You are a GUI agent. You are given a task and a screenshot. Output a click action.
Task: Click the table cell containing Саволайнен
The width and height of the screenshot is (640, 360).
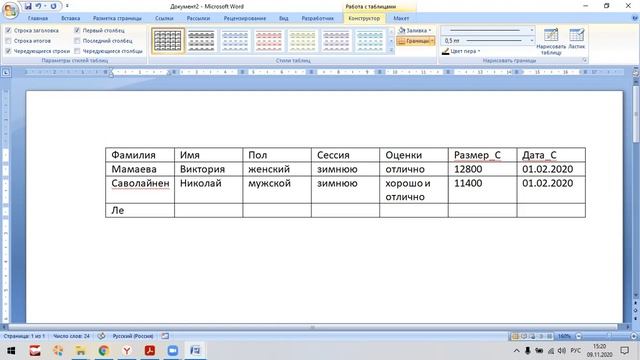(140, 190)
